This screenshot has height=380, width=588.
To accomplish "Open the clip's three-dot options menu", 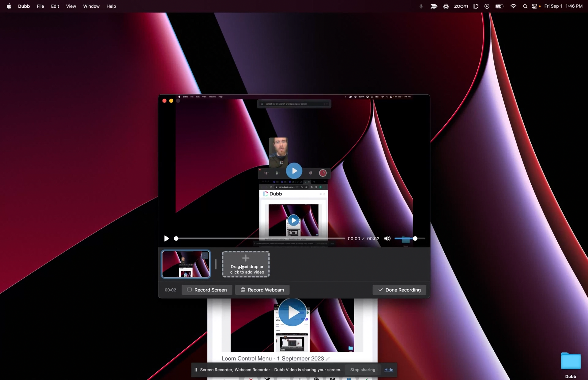I will pos(205,256).
